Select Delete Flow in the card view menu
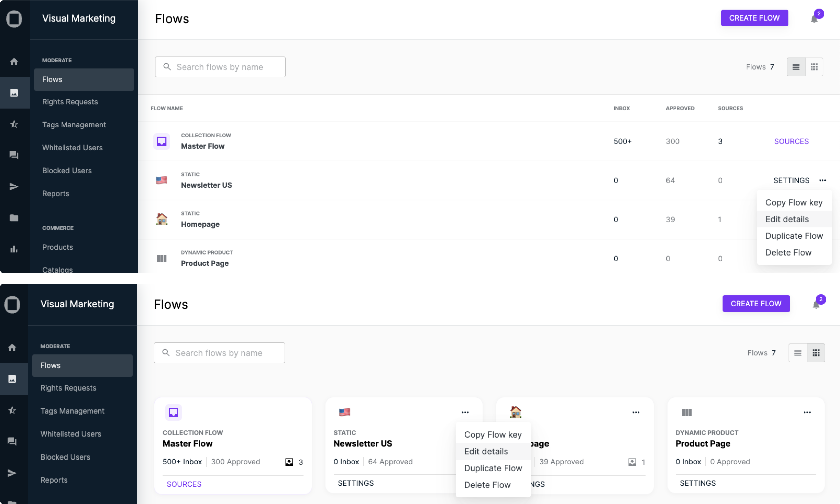Image resolution: width=840 pixels, height=504 pixels. click(487, 485)
